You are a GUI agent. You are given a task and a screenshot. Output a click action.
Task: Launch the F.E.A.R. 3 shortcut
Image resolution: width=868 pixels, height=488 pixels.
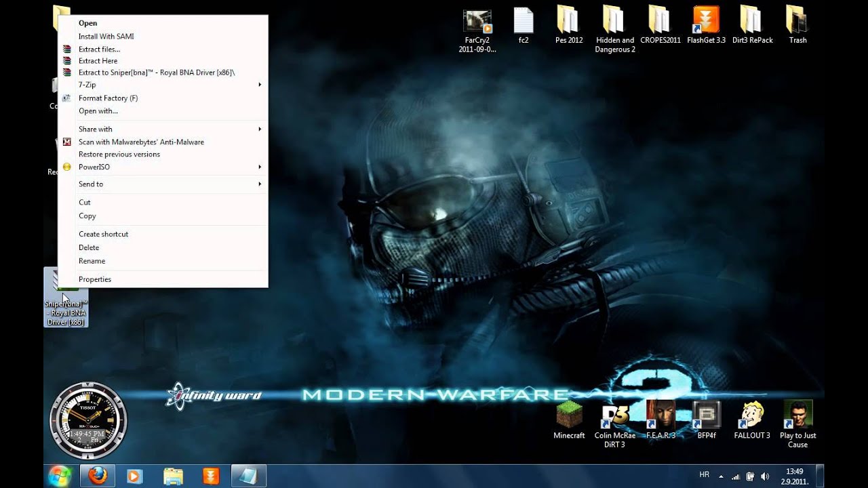tap(660, 420)
